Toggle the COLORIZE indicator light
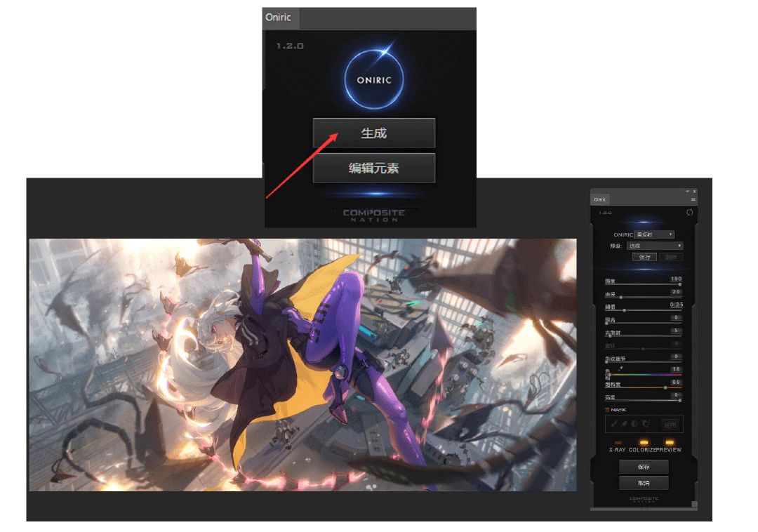 point(644,443)
